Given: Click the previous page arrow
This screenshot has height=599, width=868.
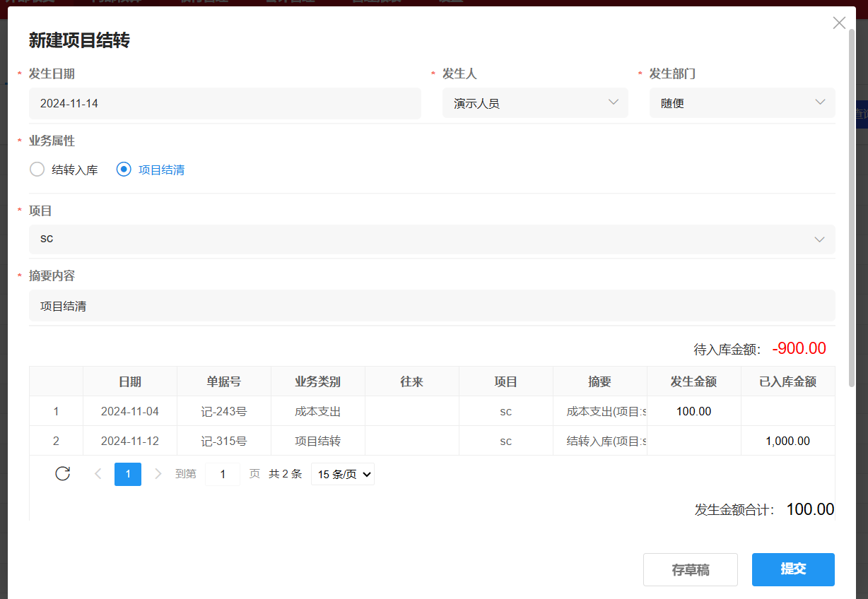Looking at the screenshot, I should [x=98, y=474].
